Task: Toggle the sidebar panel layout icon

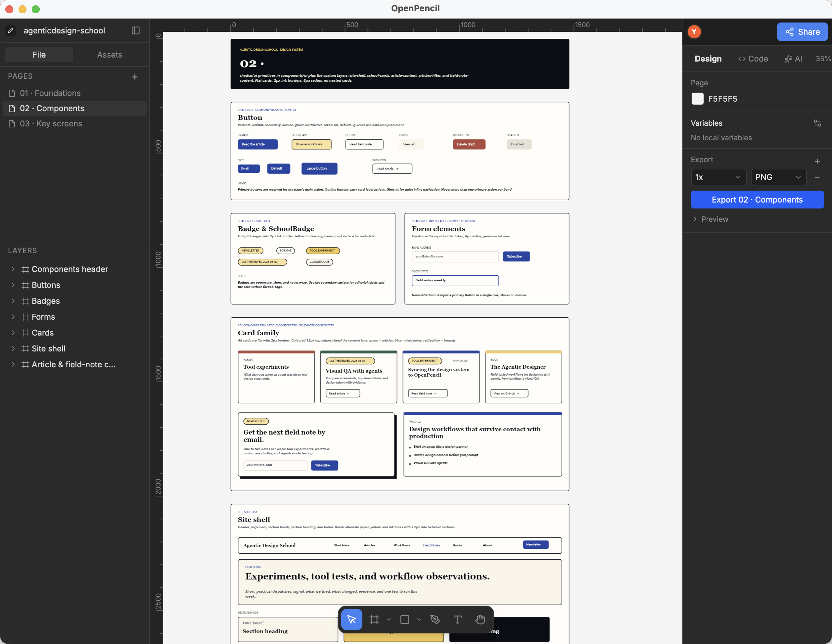Action: click(136, 30)
